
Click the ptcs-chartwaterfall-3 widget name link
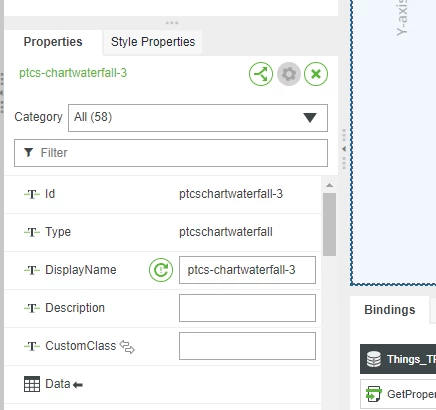(x=73, y=73)
